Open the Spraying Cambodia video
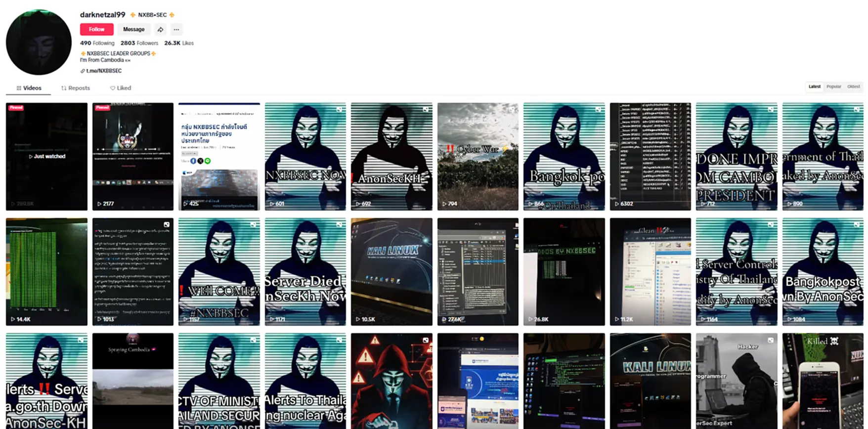The height and width of the screenshot is (429, 868). (x=133, y=381)
